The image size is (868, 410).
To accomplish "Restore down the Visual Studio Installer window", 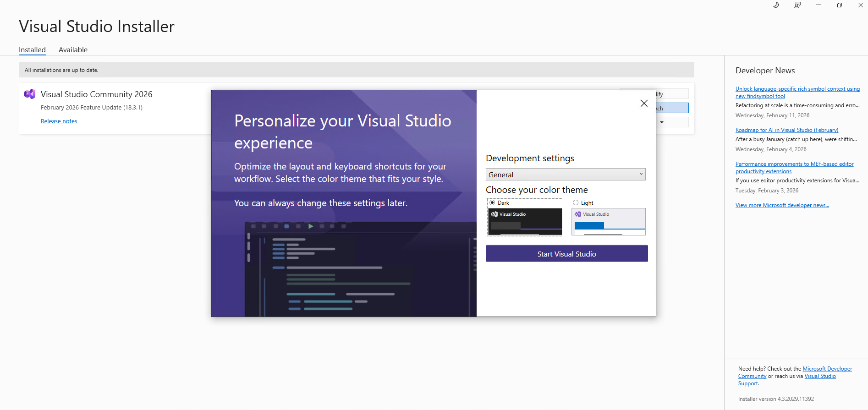I will pos(840,5).
